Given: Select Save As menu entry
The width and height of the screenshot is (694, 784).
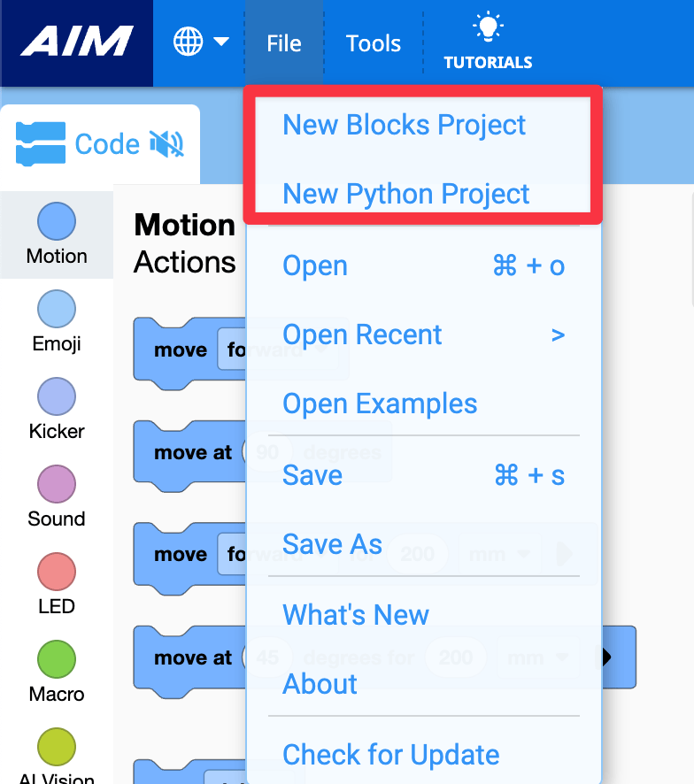Looking at the screenshot, I should point(332,544).
